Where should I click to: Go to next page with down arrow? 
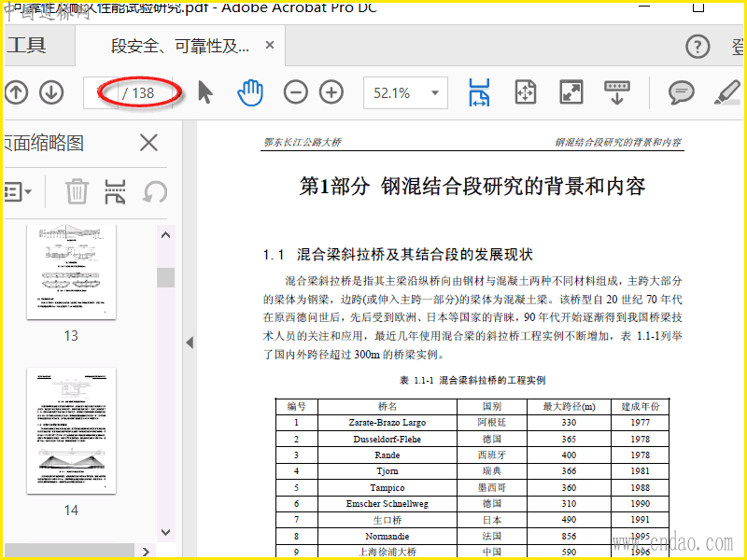click(50, 92)
